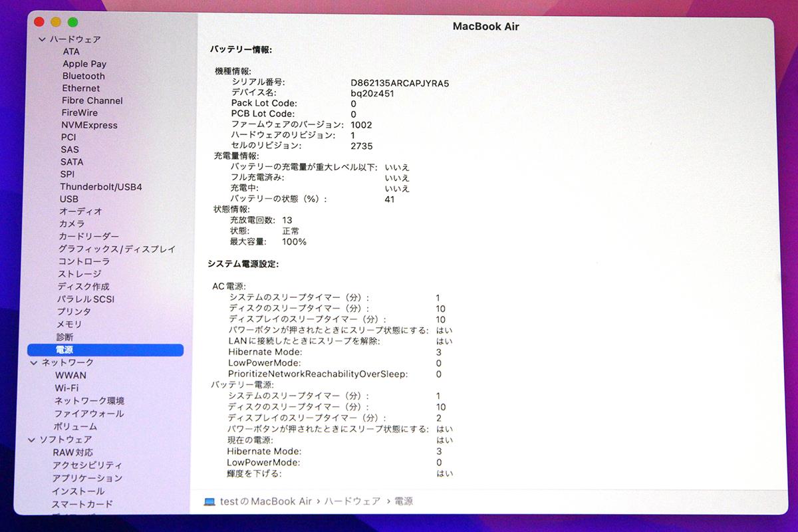
Task: Select Apple Pay in the sidebar
Action: tap(84, 64)
